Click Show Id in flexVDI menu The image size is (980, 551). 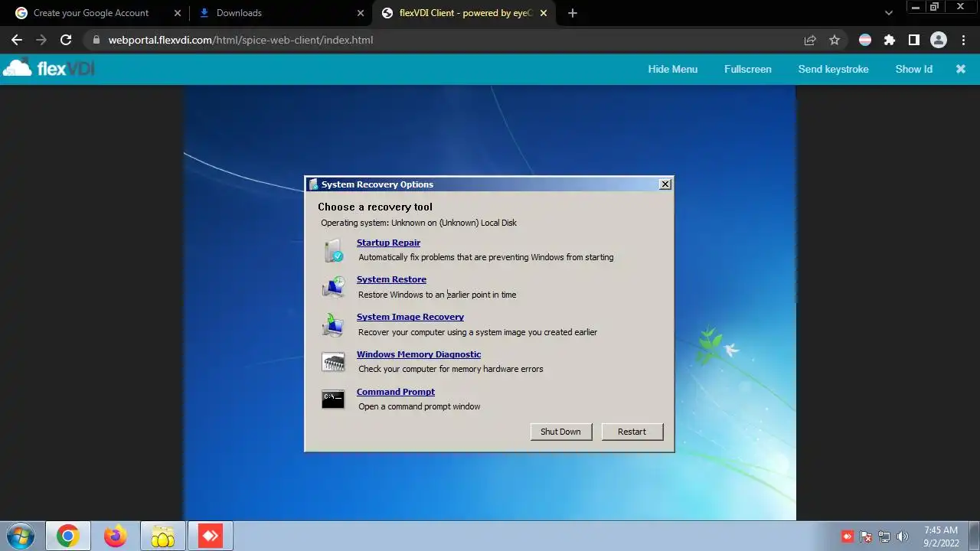tap(914, 69)
